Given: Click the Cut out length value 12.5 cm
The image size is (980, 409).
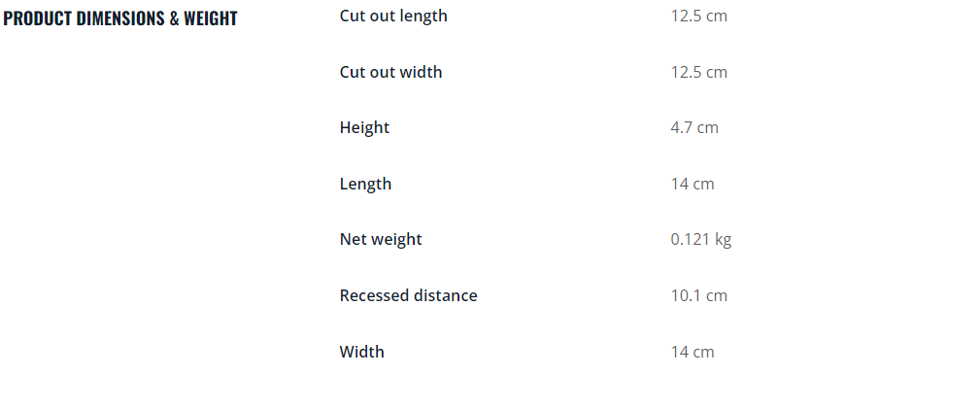Looking at the screenshot, I should [x=698, y=16].
